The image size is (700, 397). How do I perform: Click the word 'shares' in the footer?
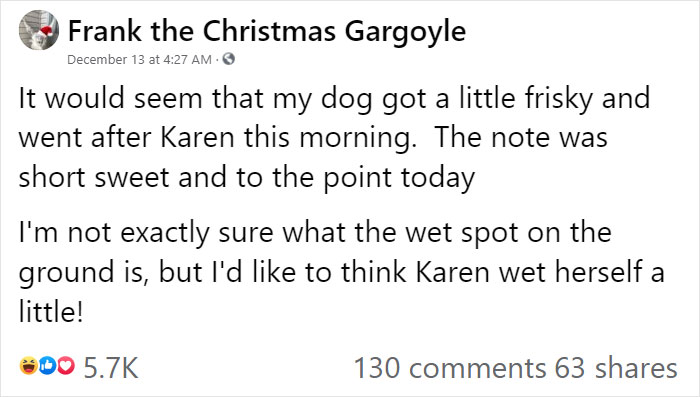pos(636,368)
